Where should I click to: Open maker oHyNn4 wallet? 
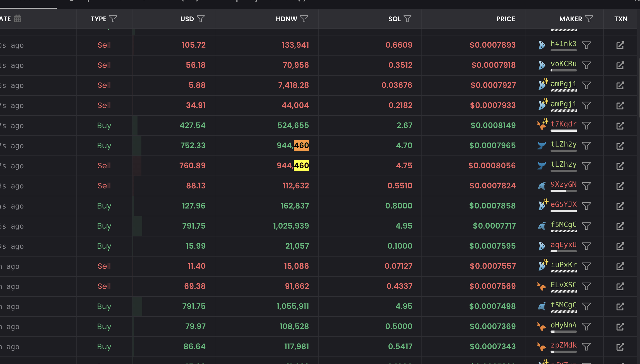pyautogui.click(x=563, y=325)
